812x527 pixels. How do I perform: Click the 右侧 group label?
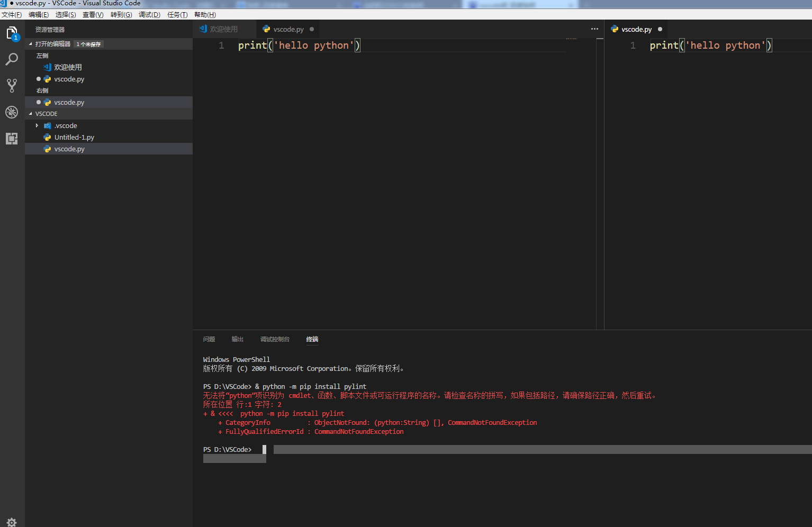click(42, 90)
